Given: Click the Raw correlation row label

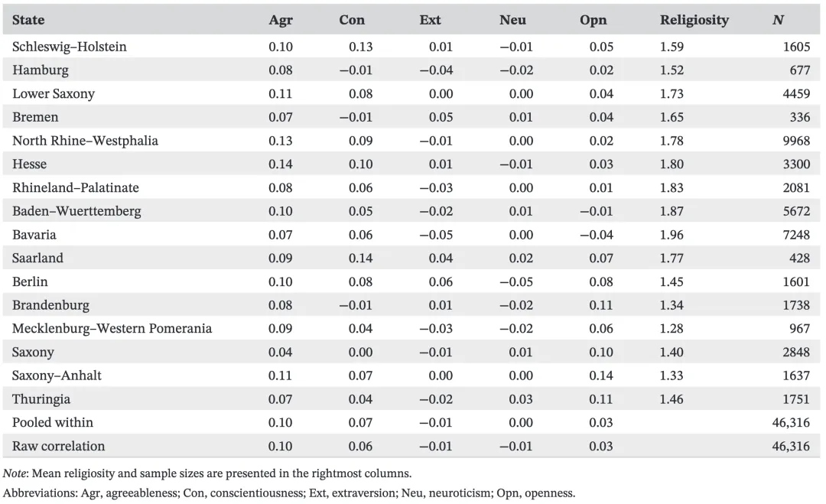Looking at the screenshot, I should (x=59, y=446).
